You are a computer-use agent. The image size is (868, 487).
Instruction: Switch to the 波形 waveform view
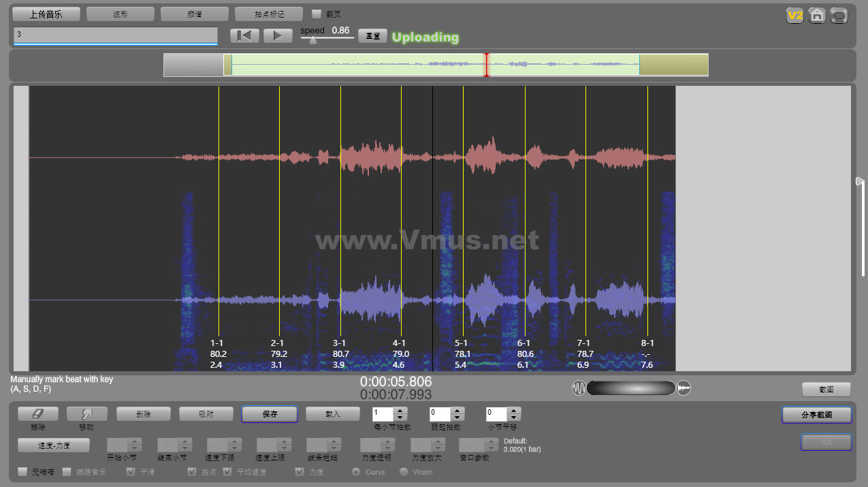[x=120, y=14]
